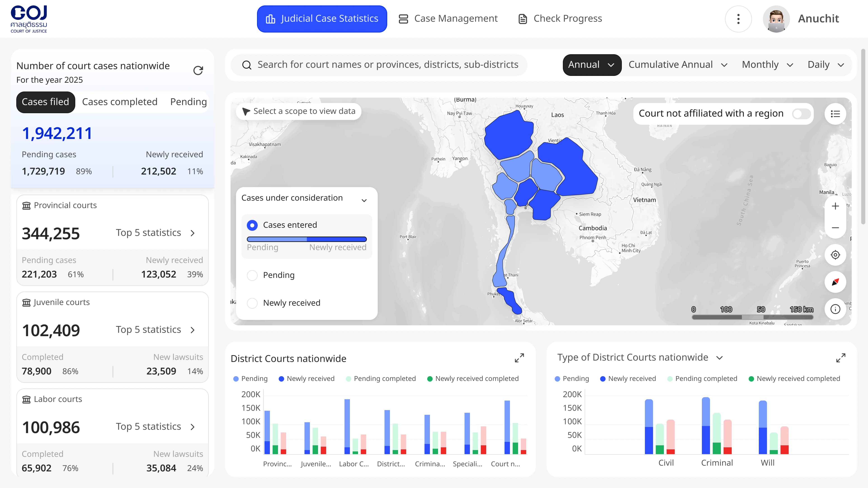Click the Anuchit username
This screenshot has width=868, height=488.
[818, 19]
